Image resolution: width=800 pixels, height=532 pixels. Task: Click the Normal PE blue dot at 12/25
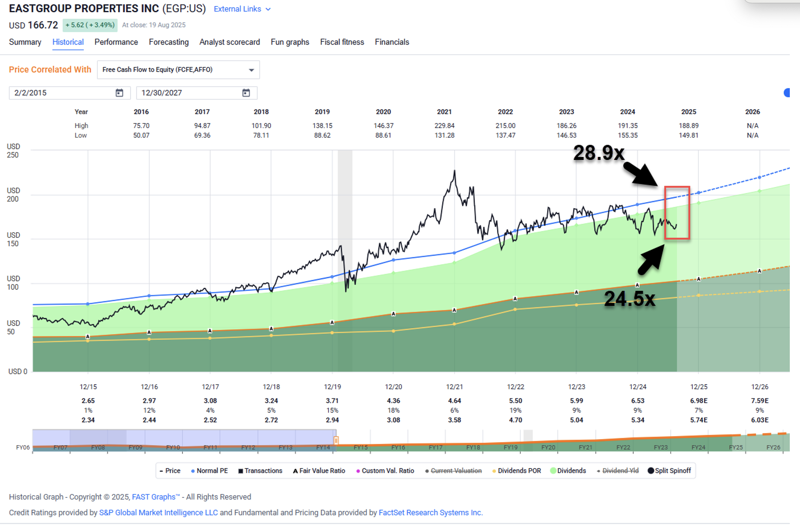[x=699, y=193]
